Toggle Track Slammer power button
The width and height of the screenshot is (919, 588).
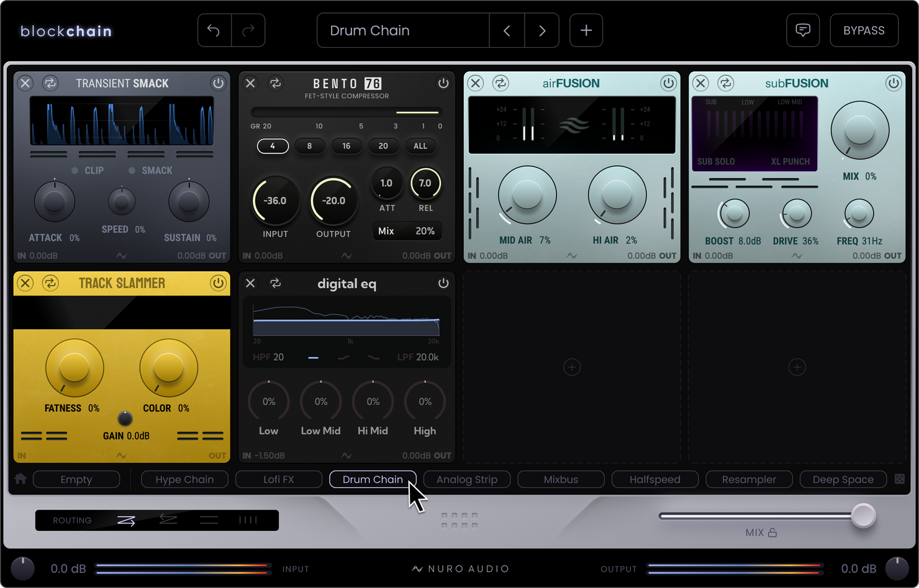point(218,283)
